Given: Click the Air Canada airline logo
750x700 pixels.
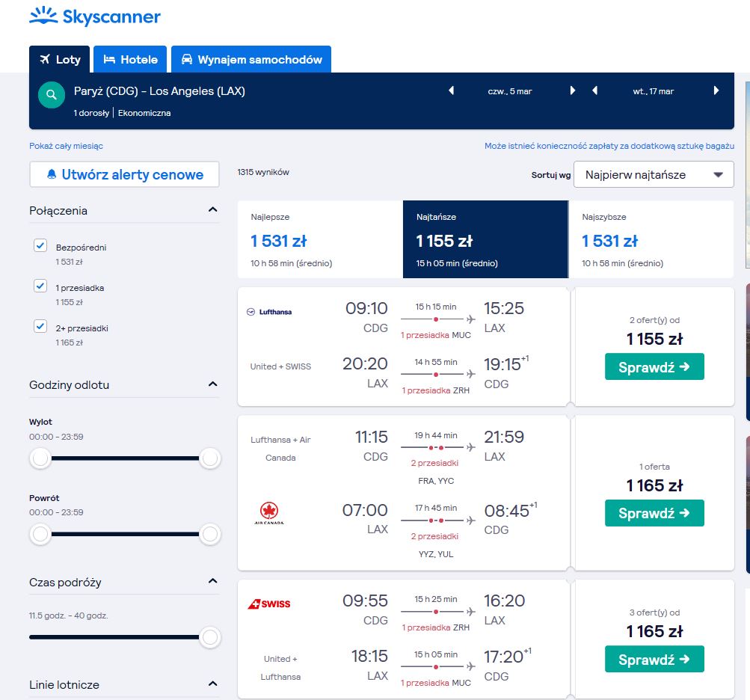Looking at the screenshot, I should click(x=268, y=513).
